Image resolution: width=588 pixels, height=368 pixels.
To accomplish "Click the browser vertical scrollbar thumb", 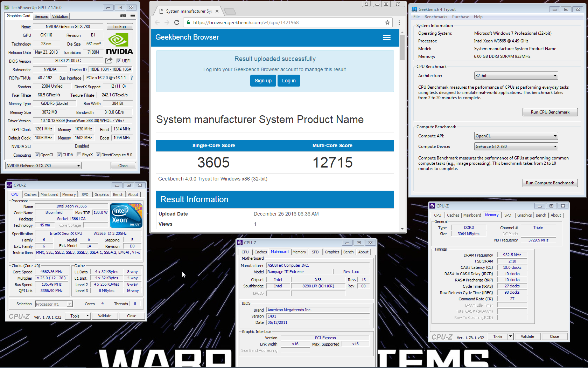I will (x=402, y=47).
